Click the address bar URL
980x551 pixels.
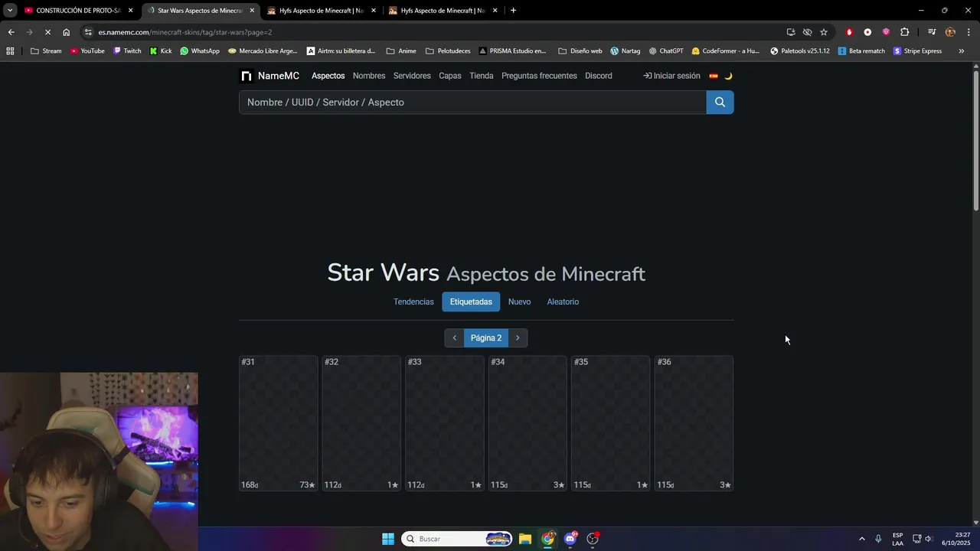(185, 32)
